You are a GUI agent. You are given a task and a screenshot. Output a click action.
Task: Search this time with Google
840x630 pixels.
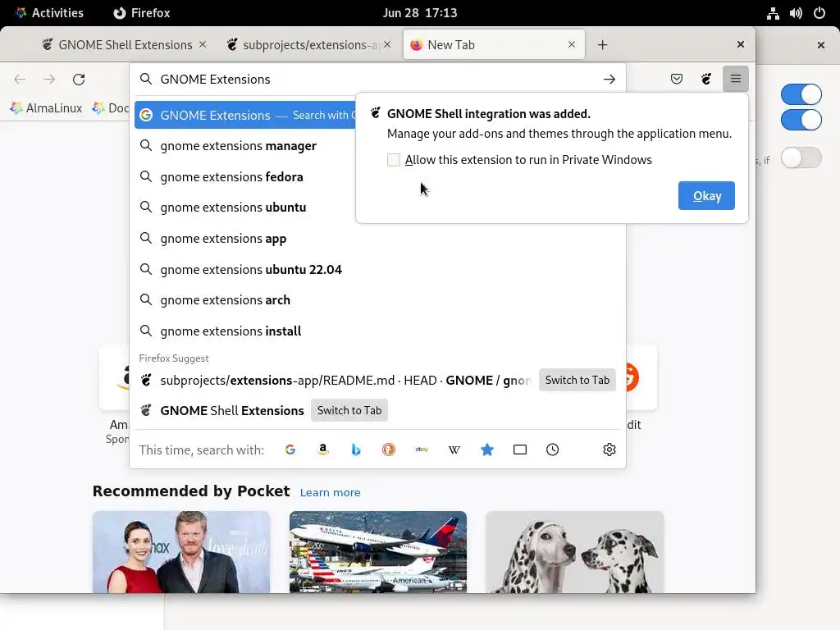tap(290, 450)
